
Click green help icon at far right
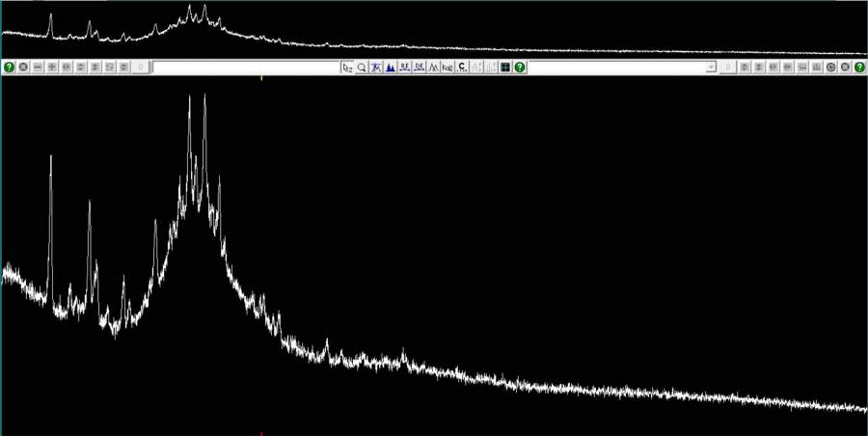[x=859, y=68]
